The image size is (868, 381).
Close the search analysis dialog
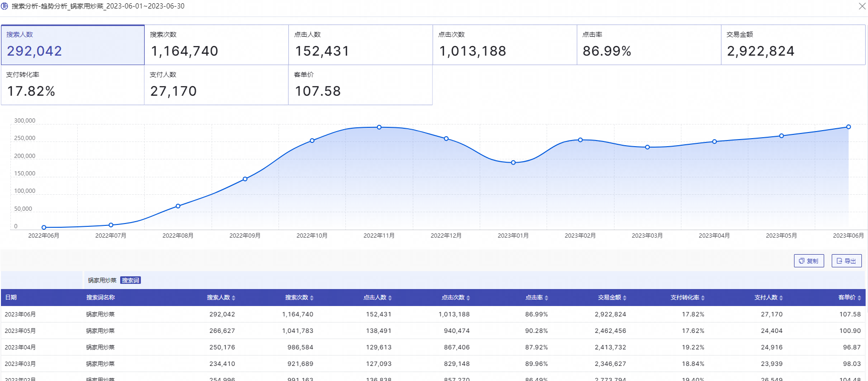(x=862, y=6)
